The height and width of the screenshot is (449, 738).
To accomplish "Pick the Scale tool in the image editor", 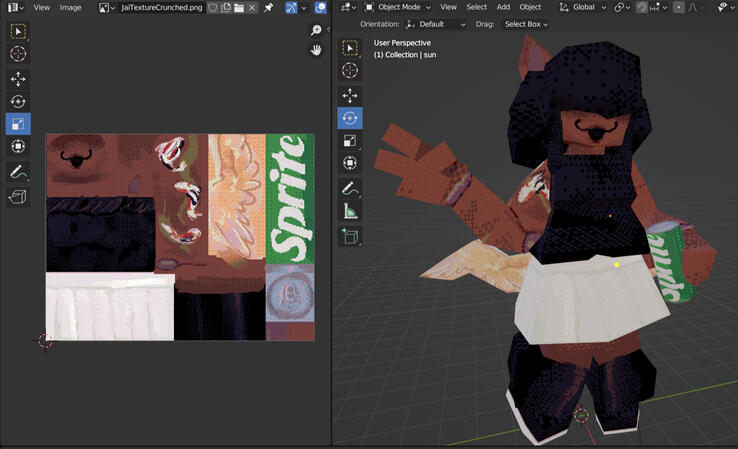I will pos(18,124).
